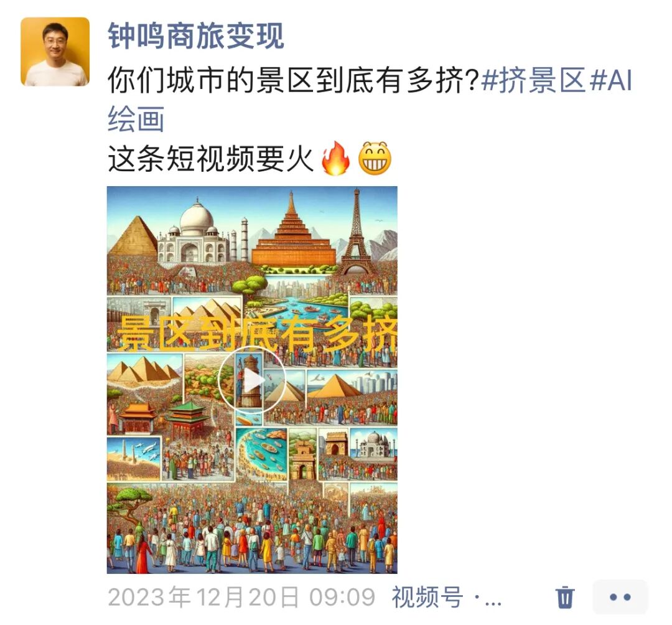Expand the truncated ellipsis after 视频号
Screen dimensions: 672x625
point(488,599)
